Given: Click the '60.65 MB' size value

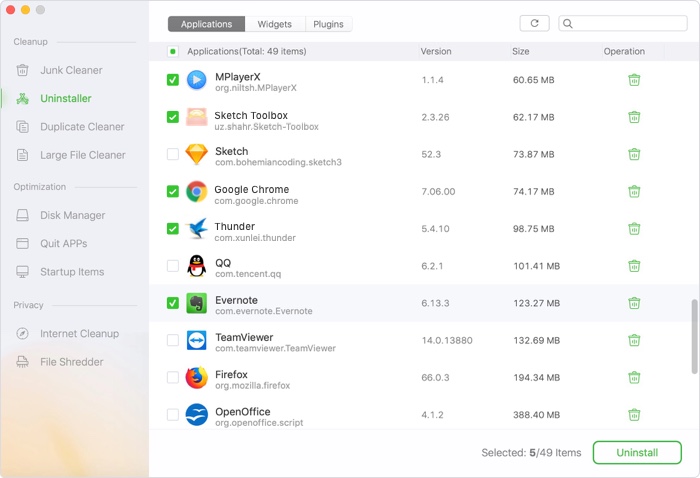Looking at the screenshot, I should tap(533, 80).
